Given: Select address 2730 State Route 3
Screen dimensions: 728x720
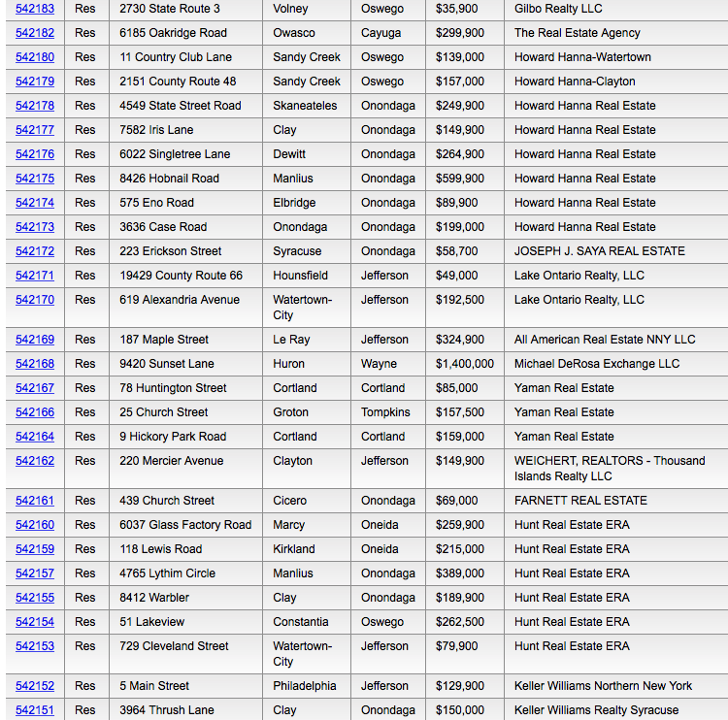Looking at the screenshot, I should point(170,9).
